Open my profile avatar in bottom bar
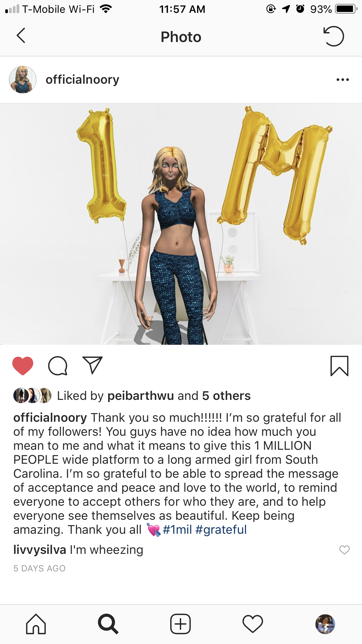Screen dimensions: 362x644 pos(325,624)
